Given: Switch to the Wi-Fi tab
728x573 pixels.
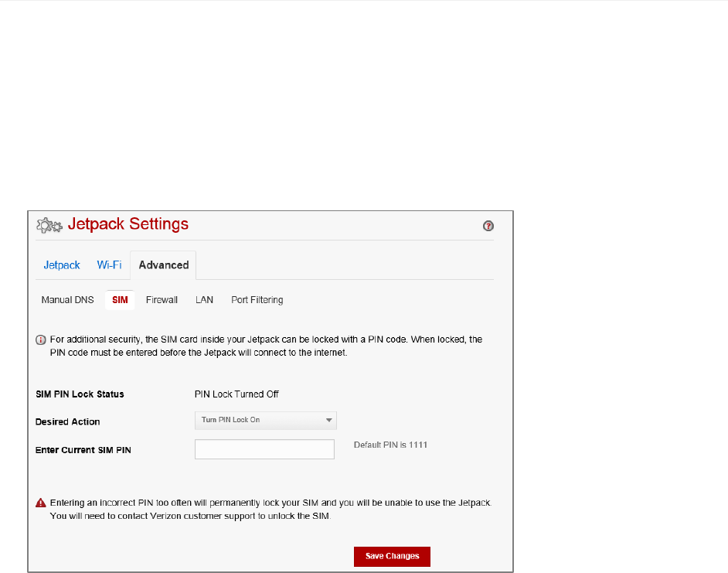Looking at the screenshot, I should [x=109, y=265].
